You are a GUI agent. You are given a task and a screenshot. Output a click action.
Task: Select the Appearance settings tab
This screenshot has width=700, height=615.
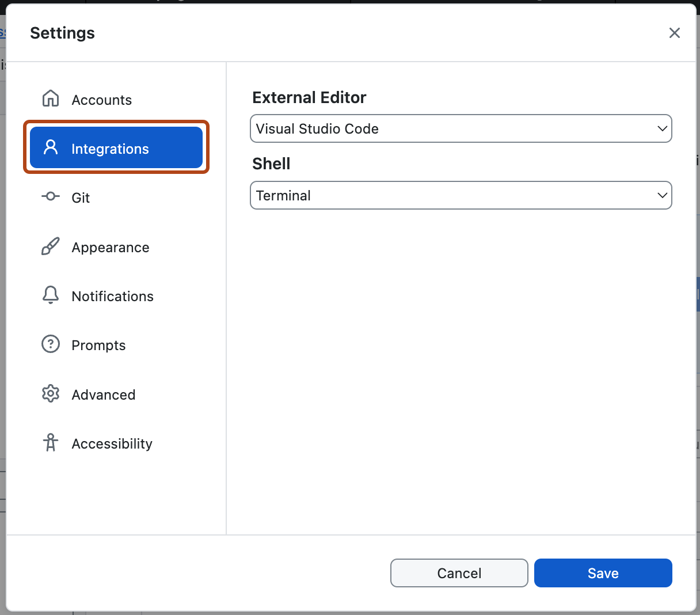coord(110,246)
